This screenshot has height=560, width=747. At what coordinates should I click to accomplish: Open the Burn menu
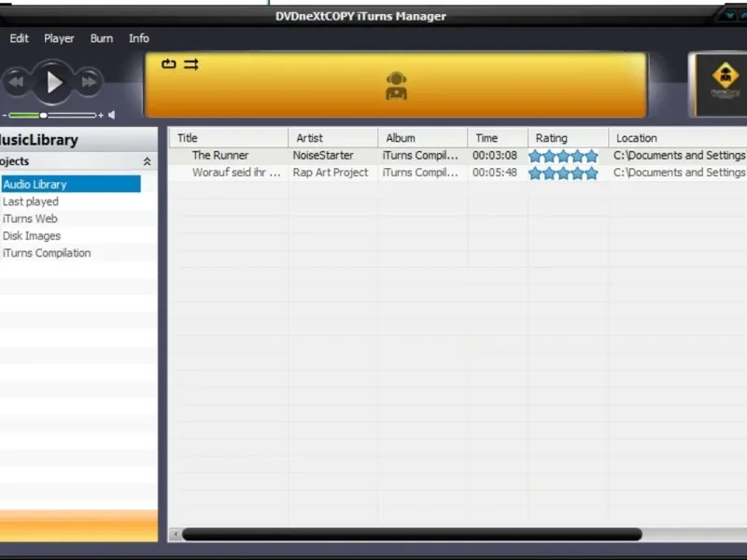pos(102,38)
